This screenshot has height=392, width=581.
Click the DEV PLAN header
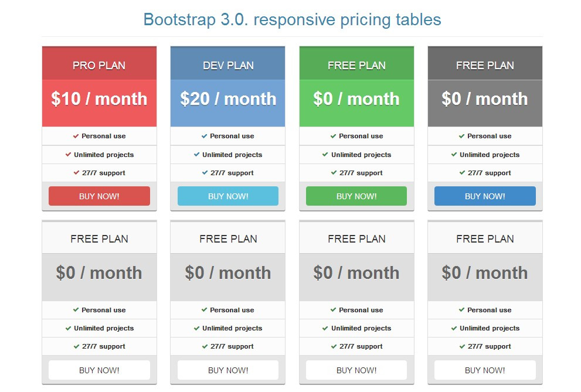(228, 65)
